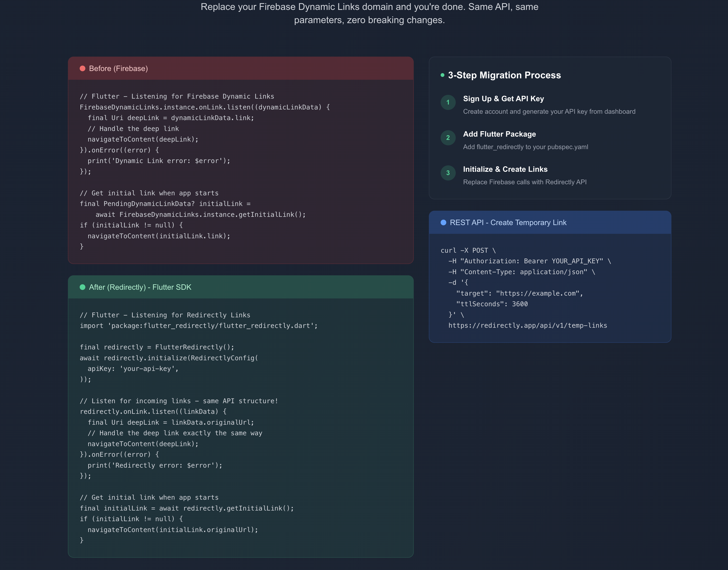Click the '"ttlSeconds": 3600' line
The image size is (728, 570).
tap(492, 304)
